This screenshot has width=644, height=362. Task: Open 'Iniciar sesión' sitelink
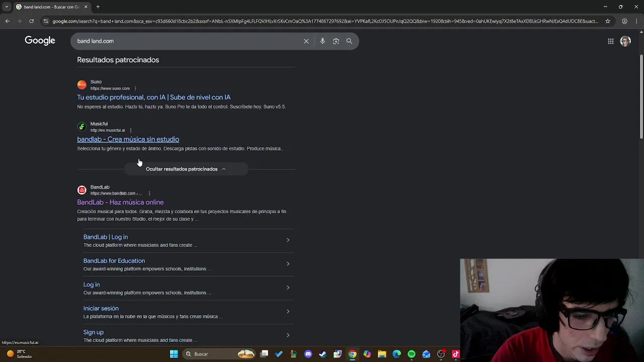pyautogui.click(x=101, y=308)
